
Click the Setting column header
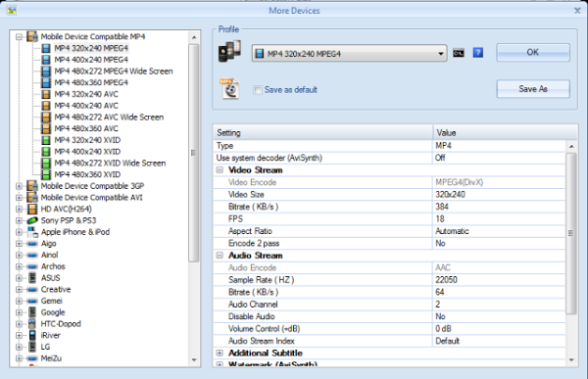point(322,133)
